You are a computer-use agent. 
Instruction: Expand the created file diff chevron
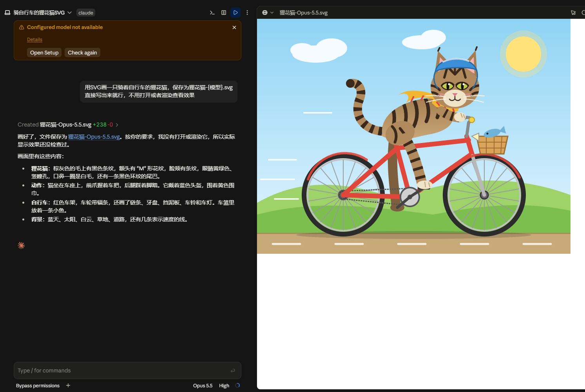click(117, 125)
